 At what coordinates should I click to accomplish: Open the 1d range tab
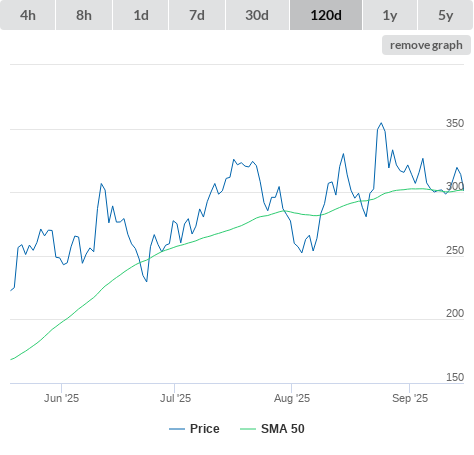click(141, 15)
